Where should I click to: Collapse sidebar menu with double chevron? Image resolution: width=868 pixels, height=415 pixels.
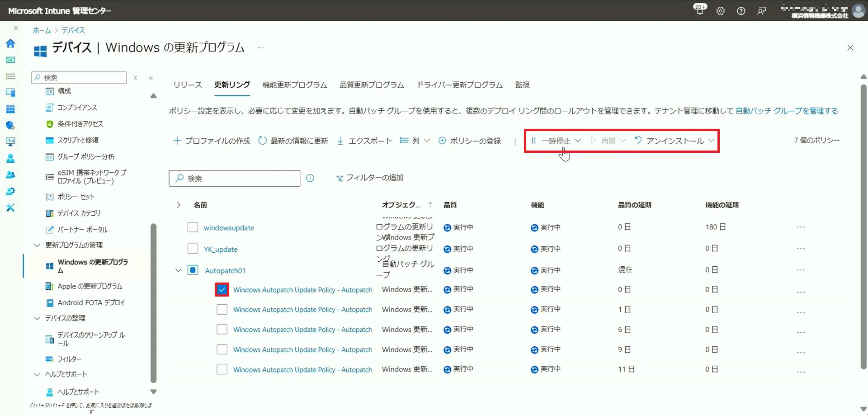coord(151,78)
